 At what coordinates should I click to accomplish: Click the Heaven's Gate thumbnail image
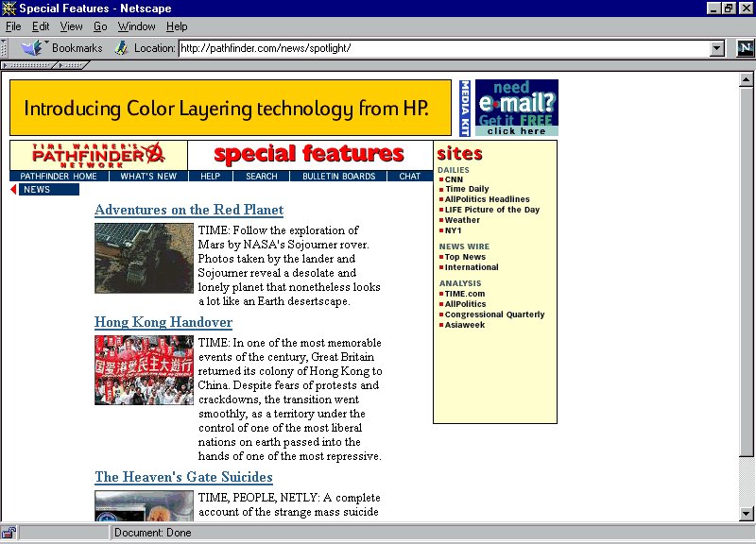[x=144, y=506]
